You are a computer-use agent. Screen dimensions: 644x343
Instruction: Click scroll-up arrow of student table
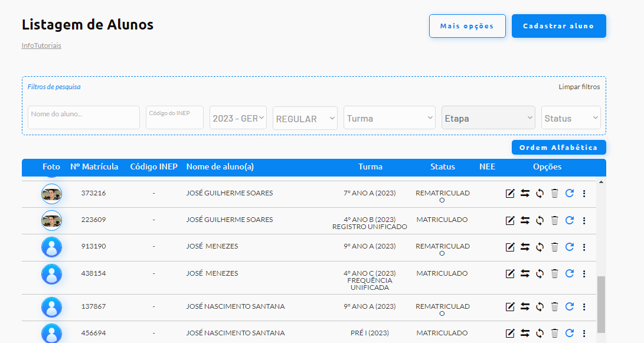tap(601, 182)
